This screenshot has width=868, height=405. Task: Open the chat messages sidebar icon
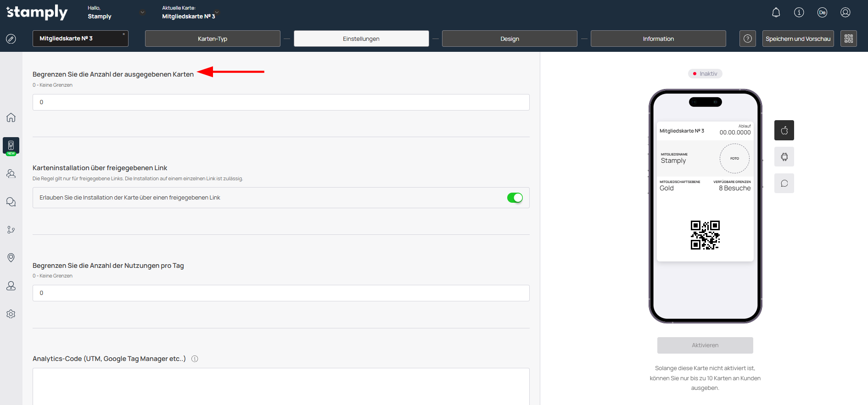click(11, 202)
